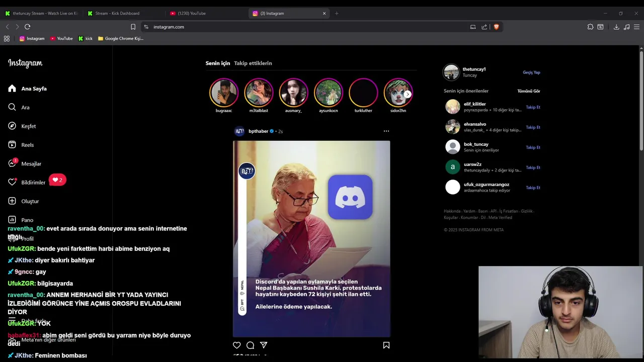Bookmark the page from the address bar

(133, 27)
